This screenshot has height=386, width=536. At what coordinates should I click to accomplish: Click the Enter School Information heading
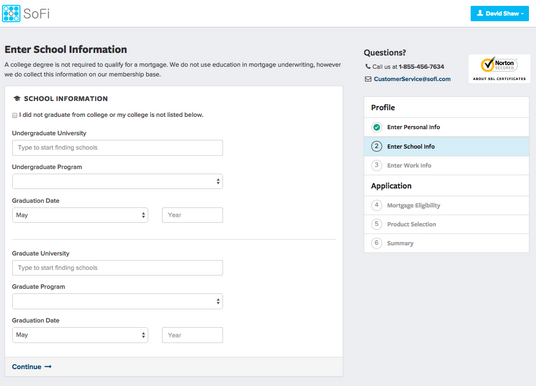(66, 49)
